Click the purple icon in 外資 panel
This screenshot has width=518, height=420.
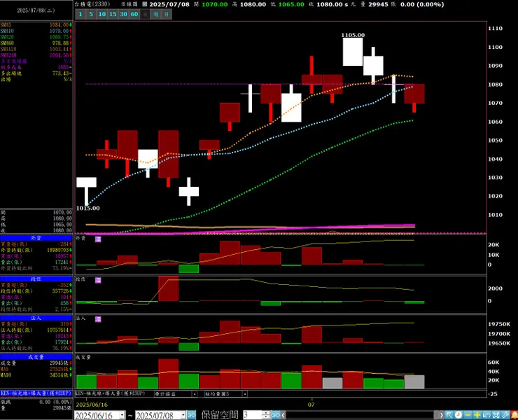[x=98, y=239]
